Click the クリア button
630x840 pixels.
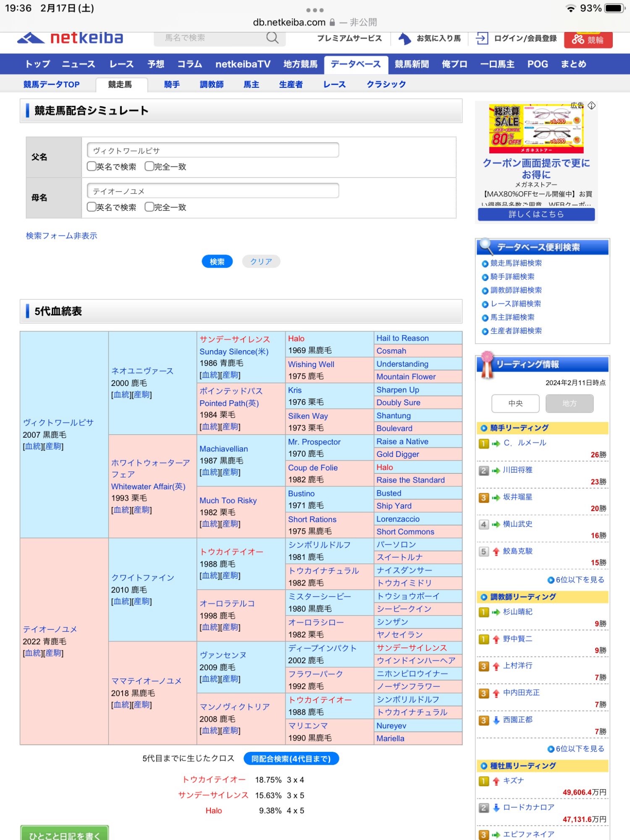pyautogui.click(x=261, y=261)
